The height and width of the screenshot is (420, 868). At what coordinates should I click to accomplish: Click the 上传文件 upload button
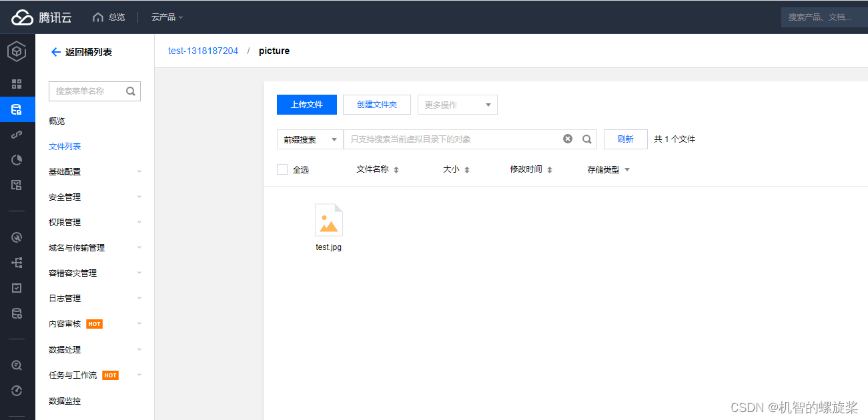306,105
